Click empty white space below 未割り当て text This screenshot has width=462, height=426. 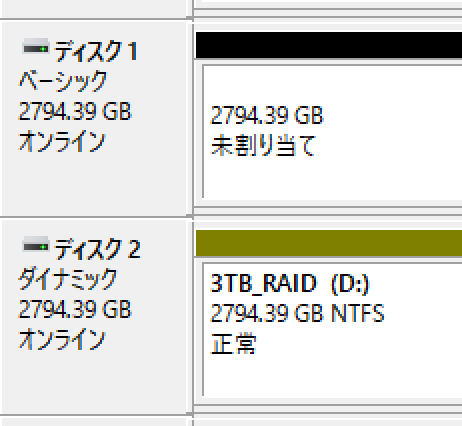pyautogui.click(x=332, y=178)
